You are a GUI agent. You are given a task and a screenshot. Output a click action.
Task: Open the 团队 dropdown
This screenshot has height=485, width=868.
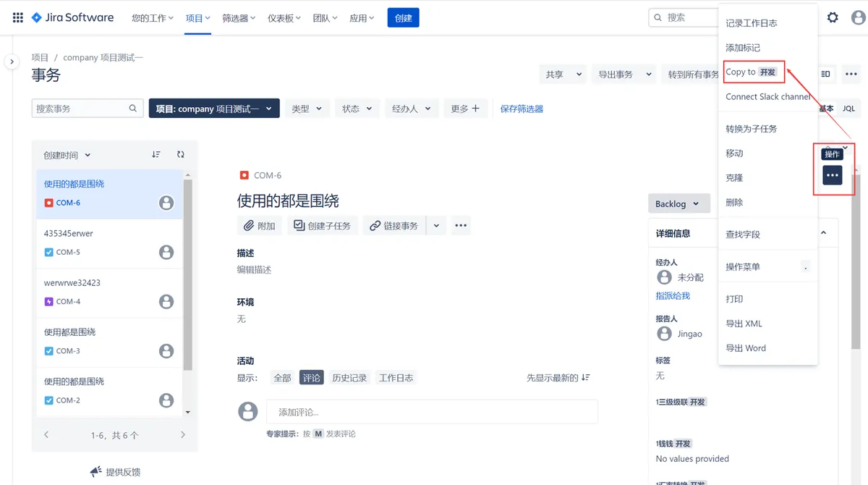click(325, 18)
